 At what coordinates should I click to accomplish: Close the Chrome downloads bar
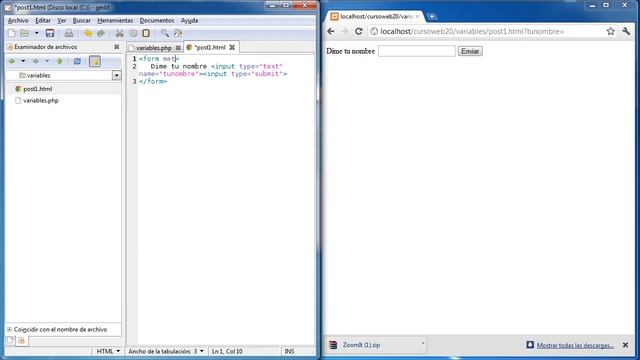625,345
